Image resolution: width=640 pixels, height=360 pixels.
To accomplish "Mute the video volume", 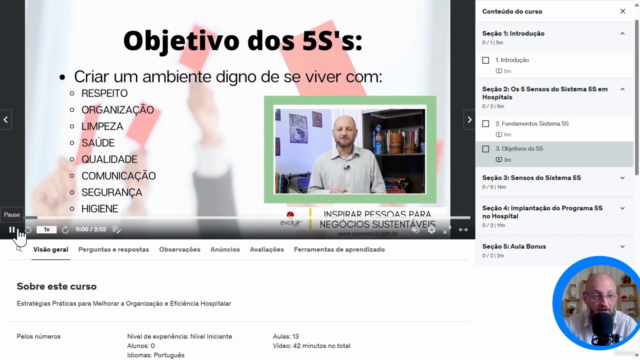I will coord(416,230).
